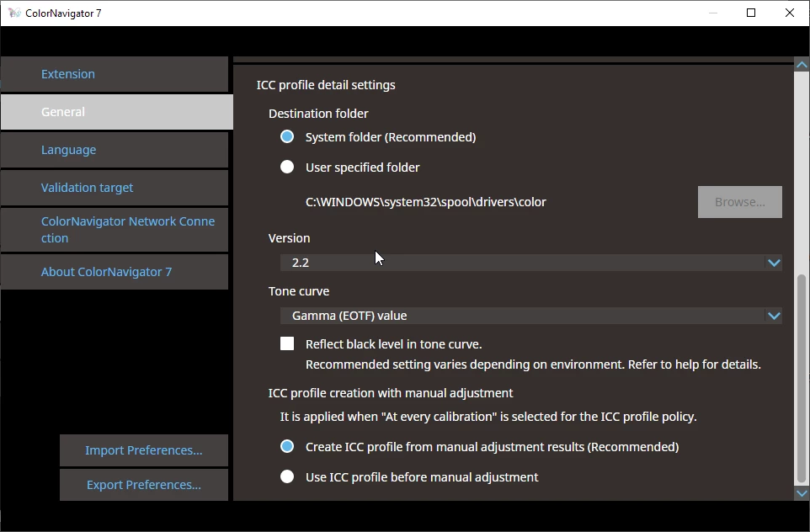
Task: Enable Reflect black level in tone curve
Action: (x=287, y=344)
